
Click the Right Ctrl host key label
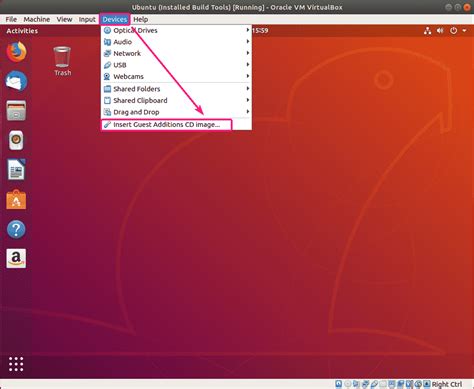(x=447, y=384)
